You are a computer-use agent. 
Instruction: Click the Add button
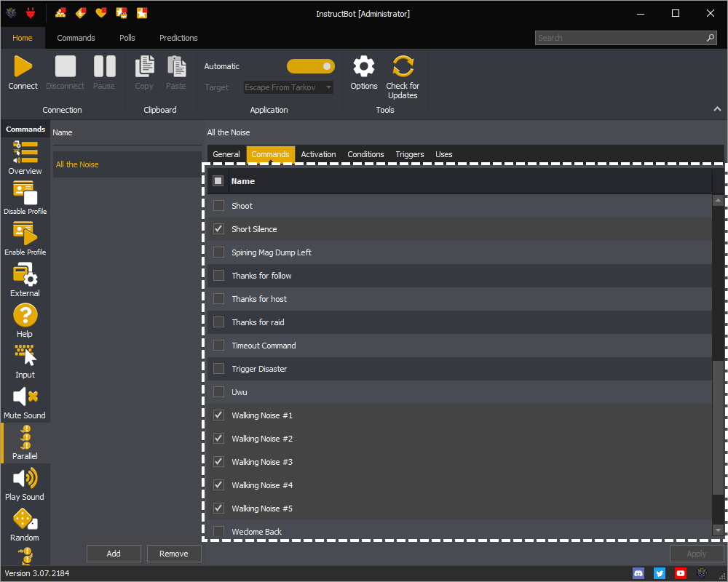click(x=114, y=553)
